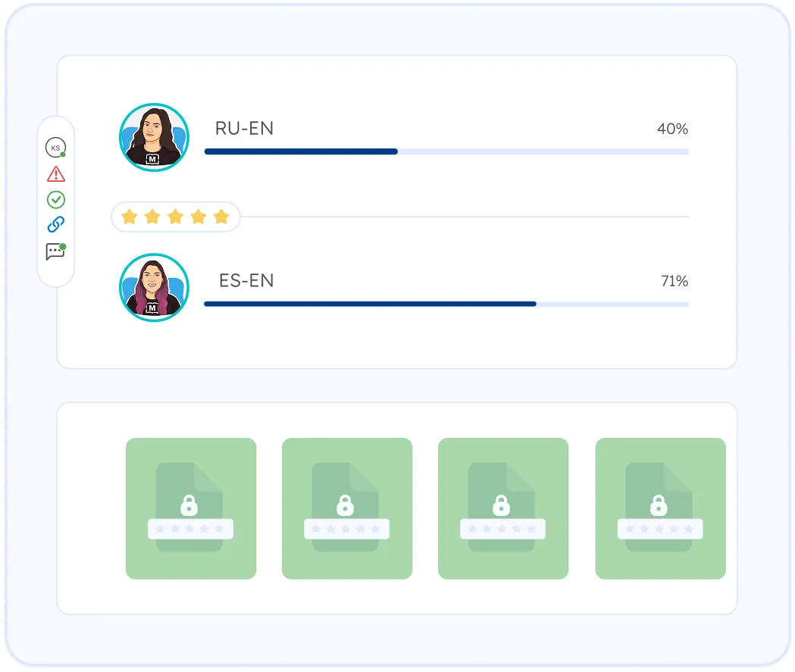Click the KS user status icon
Screen dimensions: 795x672
[x=55, y=148]
